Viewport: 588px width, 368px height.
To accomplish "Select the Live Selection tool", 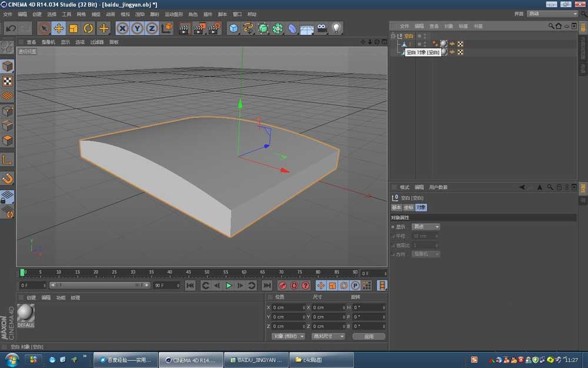I will (x=44, y=28).
